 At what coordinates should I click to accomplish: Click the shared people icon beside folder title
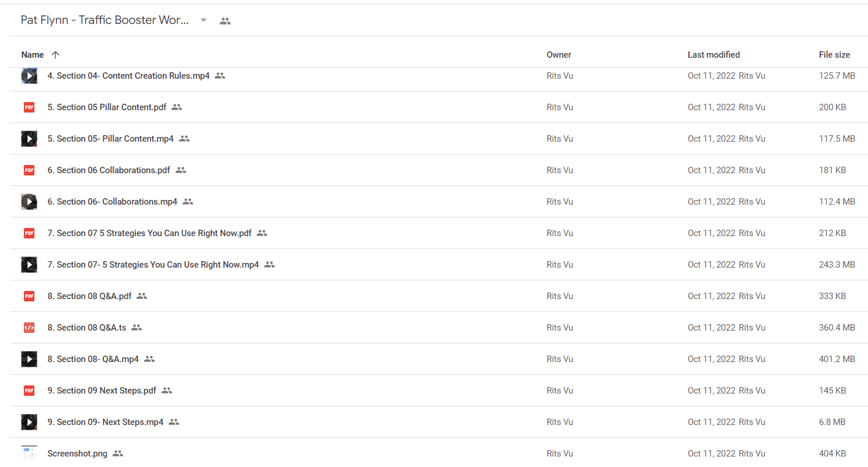225,21
